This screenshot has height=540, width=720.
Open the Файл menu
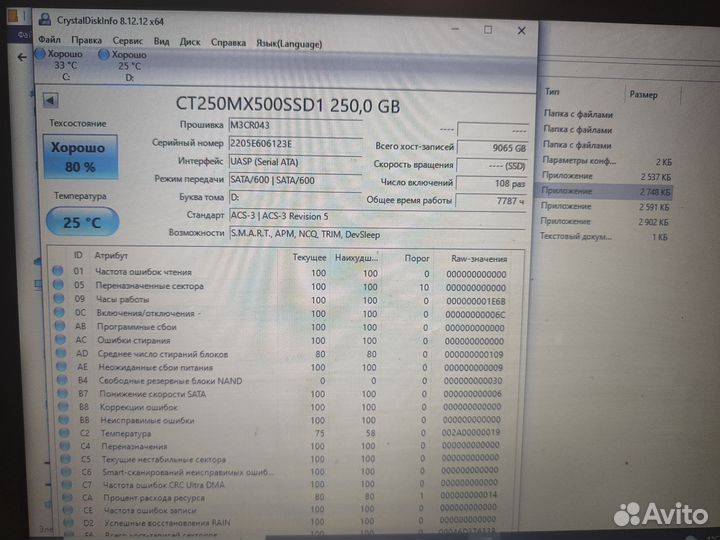(50, 40)
